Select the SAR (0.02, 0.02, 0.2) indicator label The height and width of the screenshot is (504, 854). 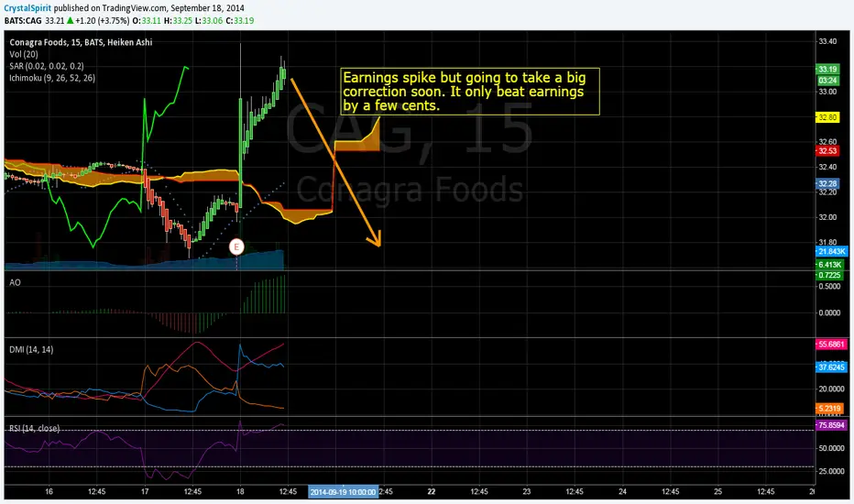tap(47, 67)
